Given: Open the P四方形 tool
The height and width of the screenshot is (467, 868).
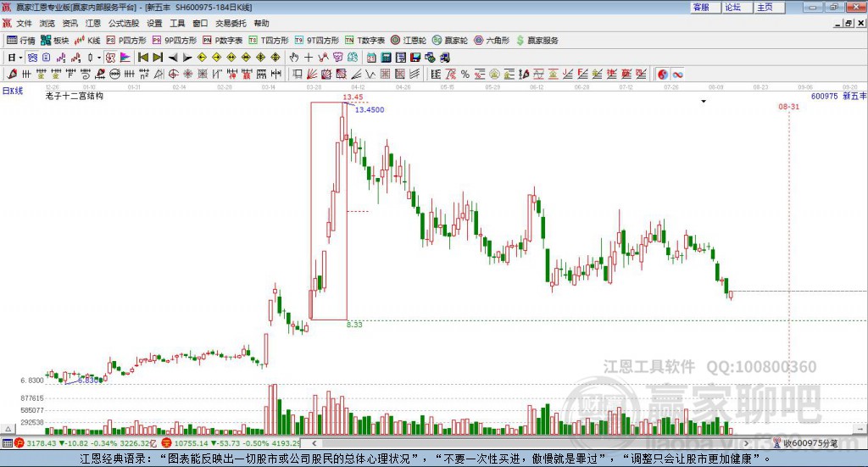Looking at the screenshot, I should click(x=126, y=41).
